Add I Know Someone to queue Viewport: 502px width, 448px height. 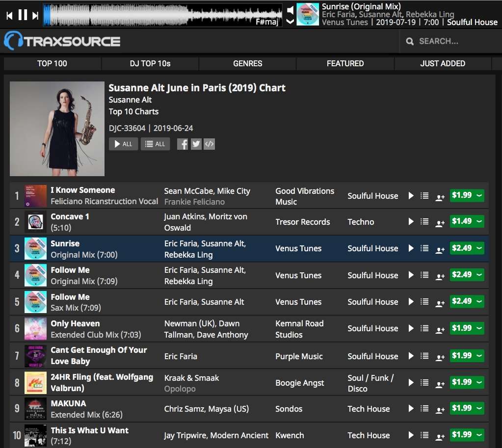tap(424, 196)
